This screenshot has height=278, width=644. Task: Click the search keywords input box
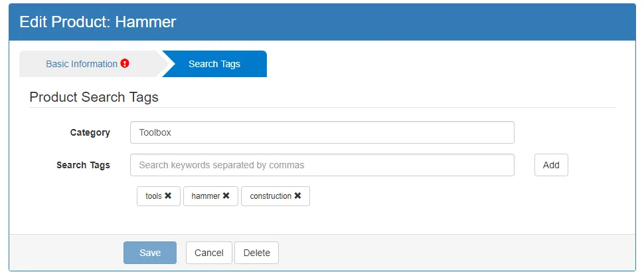(322, 165)
